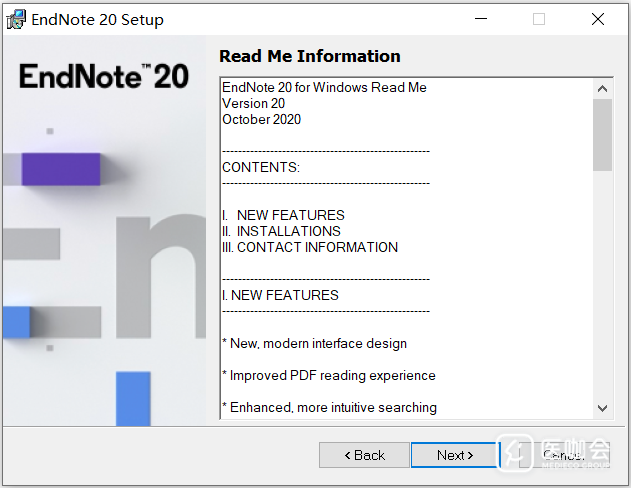
Task: Minimize the EndNote 20 Setup window
Action: click(x=480, y=19)
